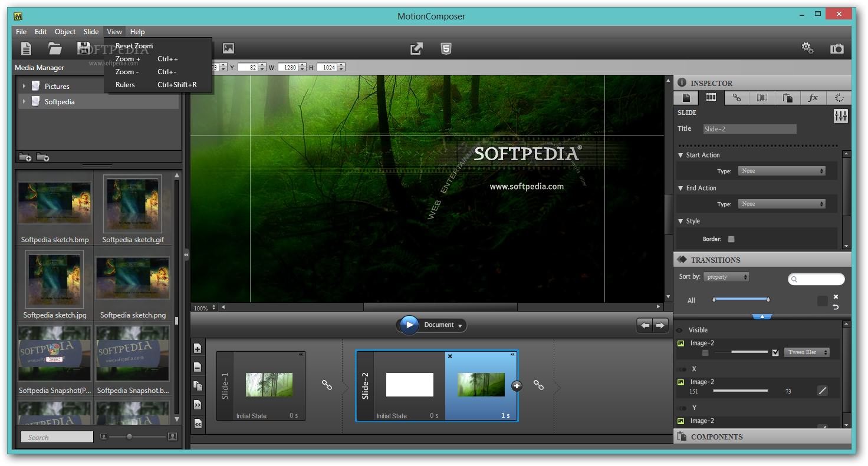Click the Save floppy disk icon
Image resolution: width=868 pixels, height=466 pixels.
(x=84, y=48)
